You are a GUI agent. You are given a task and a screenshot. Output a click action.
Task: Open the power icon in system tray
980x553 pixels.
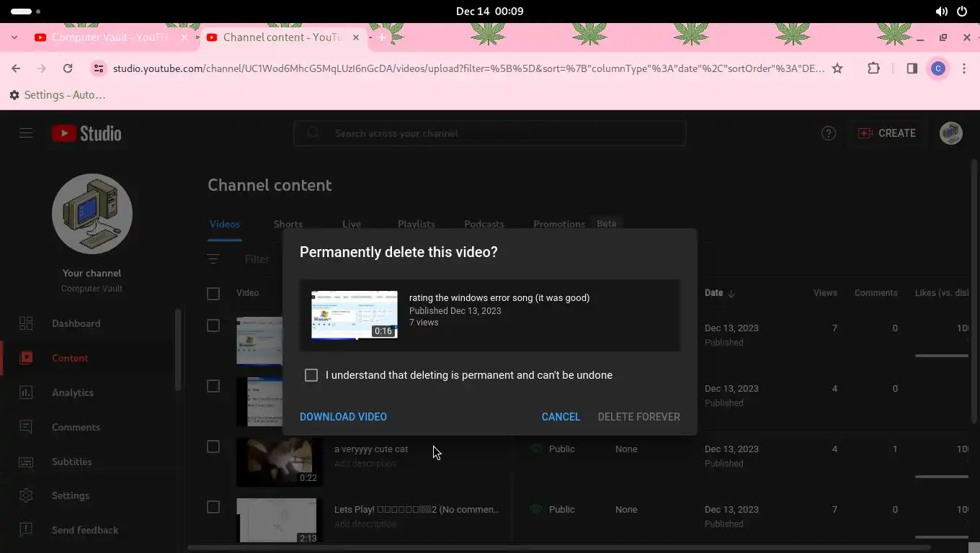tap(962, 12)
